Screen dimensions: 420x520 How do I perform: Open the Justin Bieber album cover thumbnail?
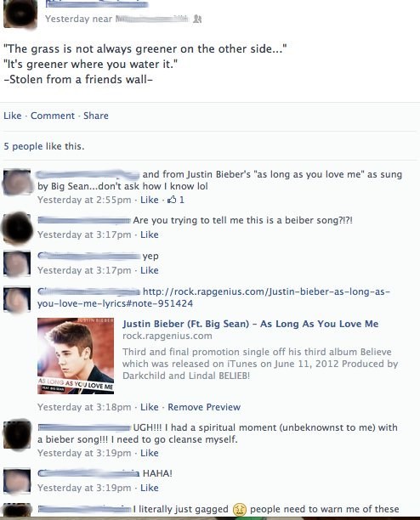(76, 356)
